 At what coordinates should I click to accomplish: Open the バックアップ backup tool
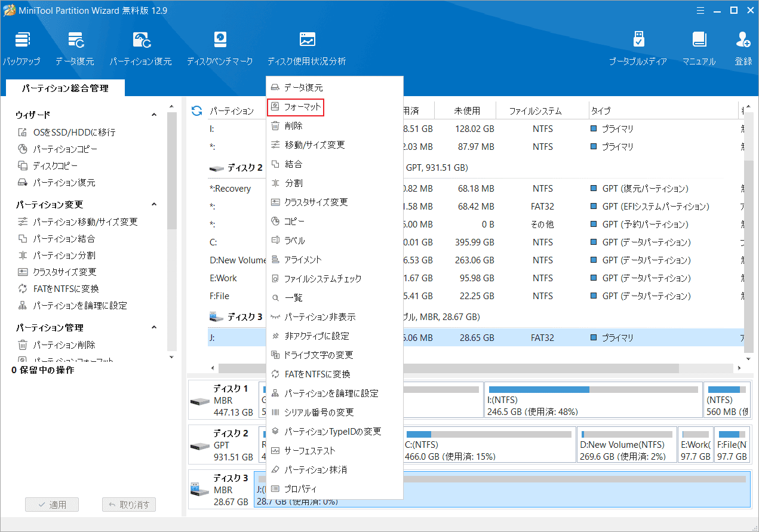(x=21, y=49)
